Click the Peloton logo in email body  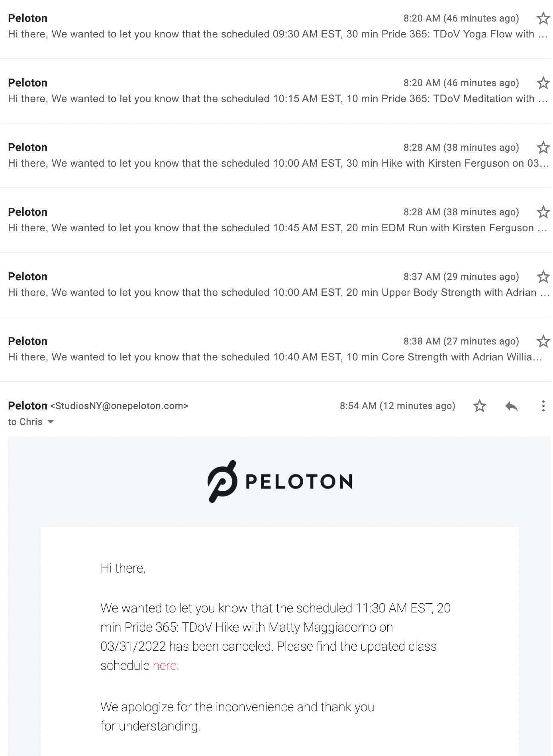(x=280, y=481)
